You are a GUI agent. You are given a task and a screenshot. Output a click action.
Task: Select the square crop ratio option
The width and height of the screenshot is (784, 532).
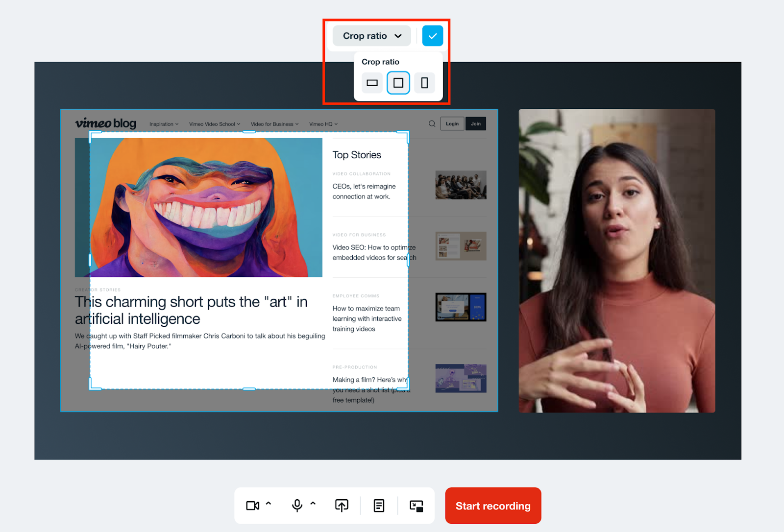[x=398, y=83]
